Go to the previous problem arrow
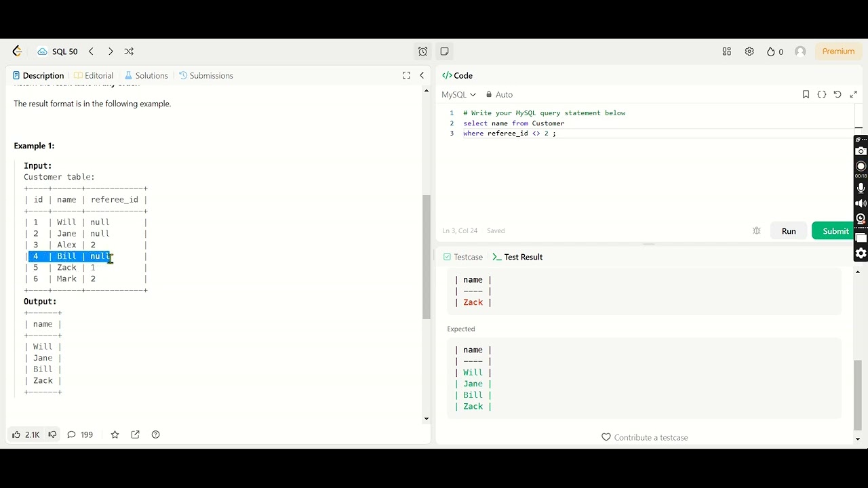 point(91,52)
